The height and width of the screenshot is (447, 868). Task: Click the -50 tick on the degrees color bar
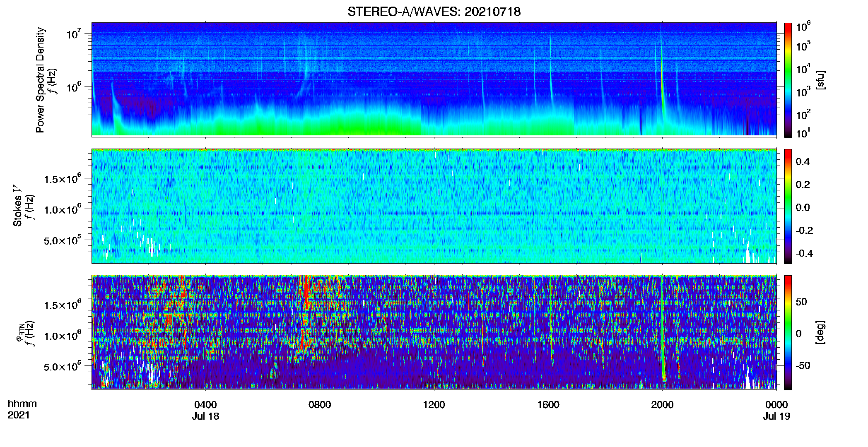803,365
